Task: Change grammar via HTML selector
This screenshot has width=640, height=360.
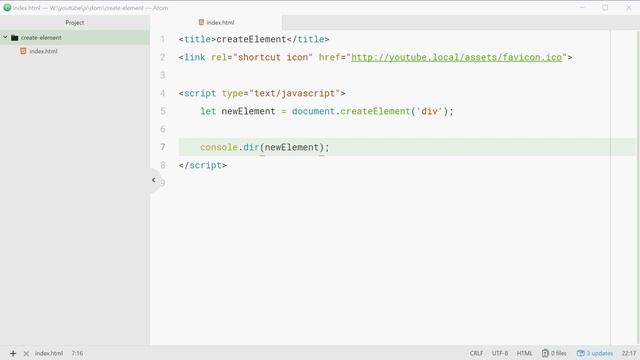Action: (x=524, y=353)
